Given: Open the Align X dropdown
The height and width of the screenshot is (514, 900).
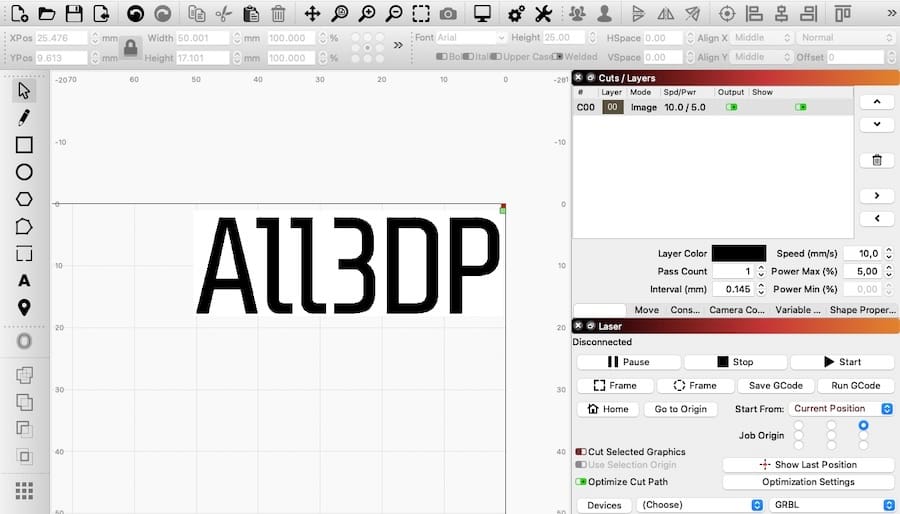Looking at the screenshot, I should click(x=762, y=38).
